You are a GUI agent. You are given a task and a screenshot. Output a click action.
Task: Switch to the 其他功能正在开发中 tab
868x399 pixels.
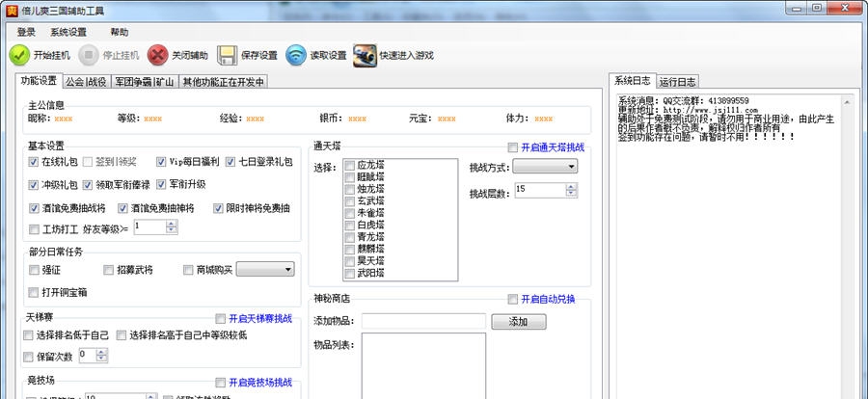pos(224,82)
